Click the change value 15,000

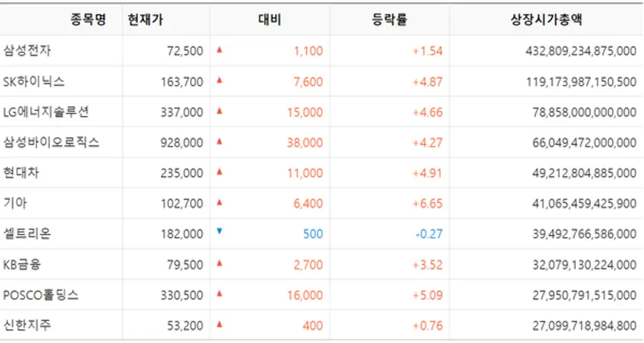305,112
